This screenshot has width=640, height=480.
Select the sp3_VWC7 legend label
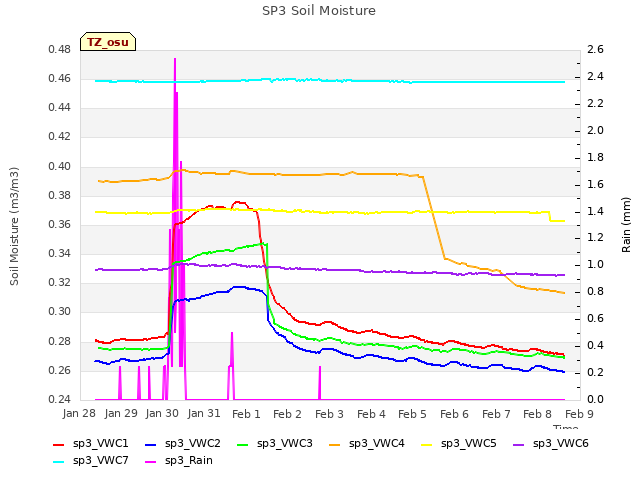(101, 461)
